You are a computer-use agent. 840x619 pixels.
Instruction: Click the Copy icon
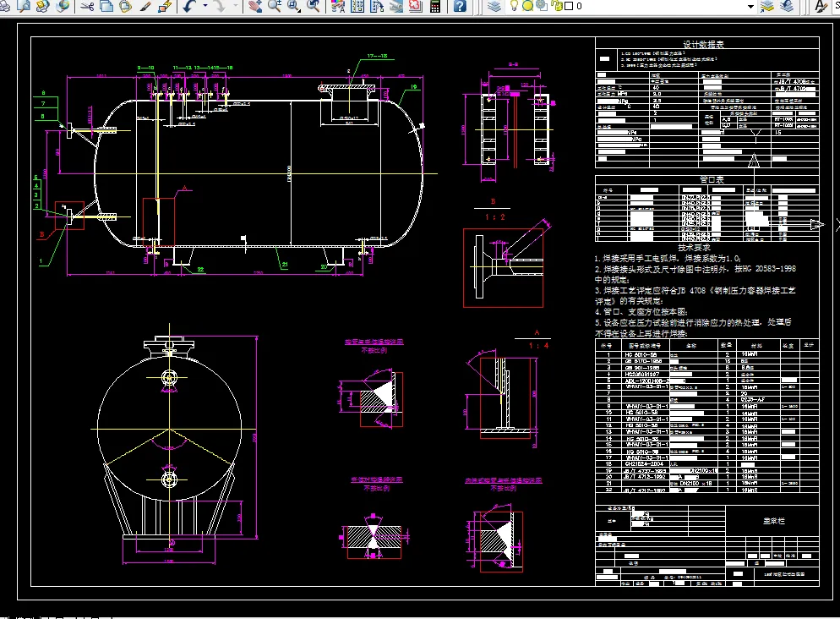(x=106, y=6)
